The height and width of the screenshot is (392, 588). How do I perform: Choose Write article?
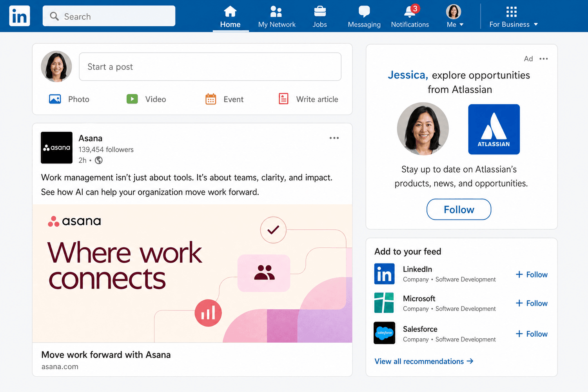308,99
